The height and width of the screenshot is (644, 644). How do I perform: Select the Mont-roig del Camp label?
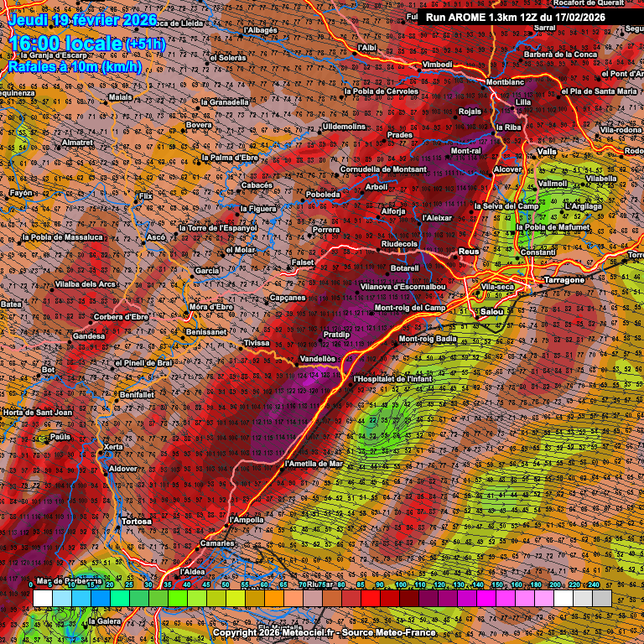pyautogui.click(x=409, y=308)
